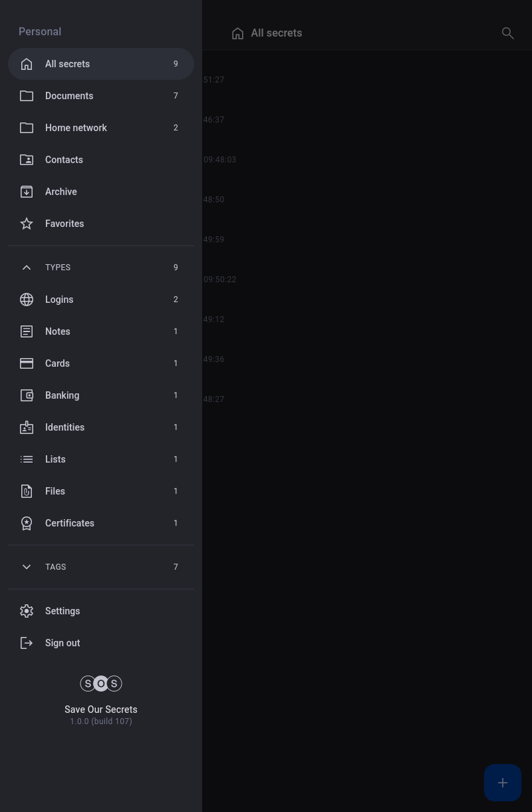
Task: Open Logins via the globe icon
Action: coord(27,300)
